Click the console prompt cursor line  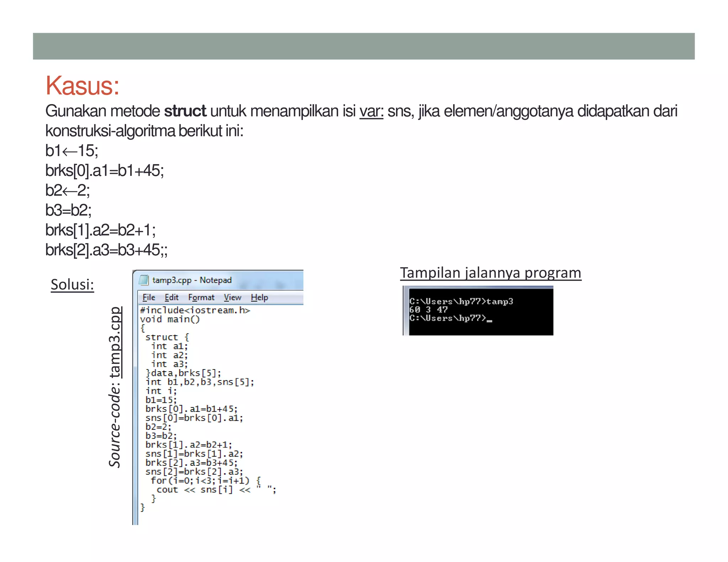(x=451, y=318)
